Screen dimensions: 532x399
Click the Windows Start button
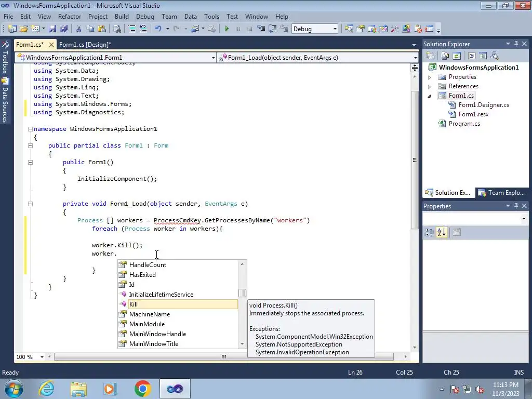14,389
